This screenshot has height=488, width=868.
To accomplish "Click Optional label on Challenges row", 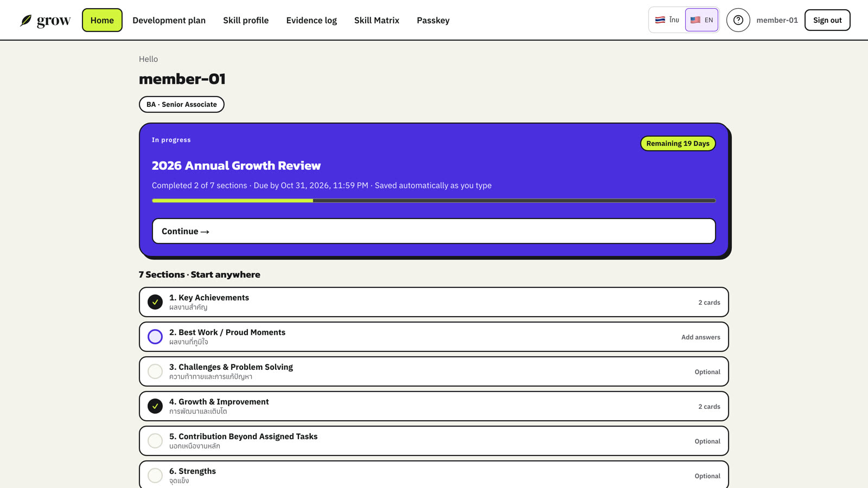I will click(x=707, y=372).
